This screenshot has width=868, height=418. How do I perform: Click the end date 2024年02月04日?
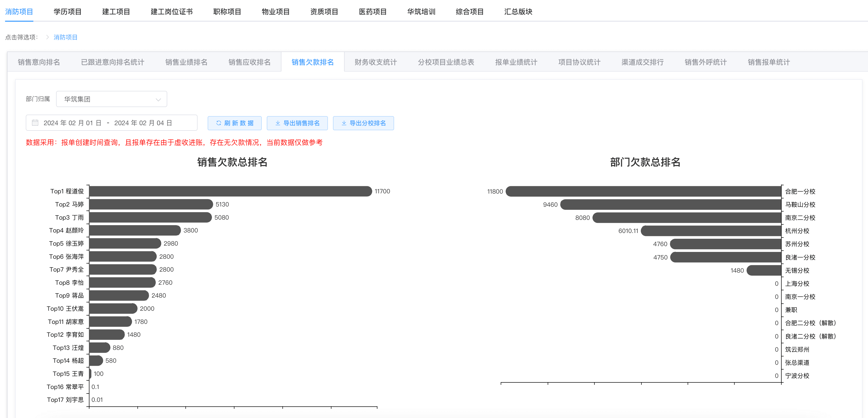tap(143, 123)
